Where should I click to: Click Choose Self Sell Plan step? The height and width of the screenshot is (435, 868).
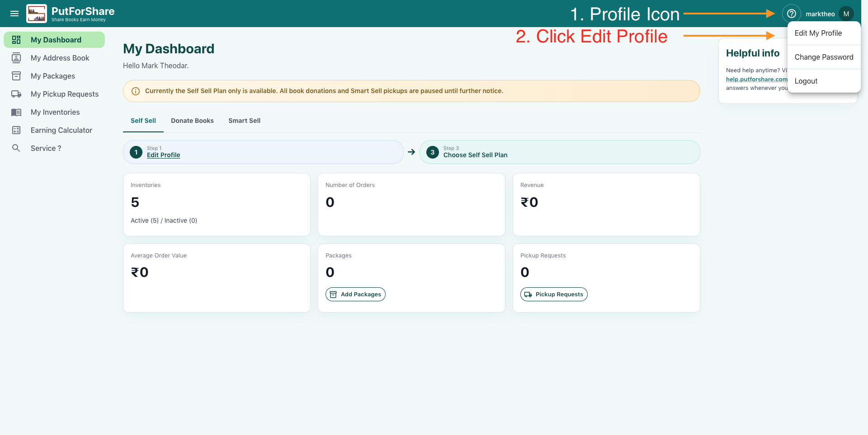tap(560, 152)
